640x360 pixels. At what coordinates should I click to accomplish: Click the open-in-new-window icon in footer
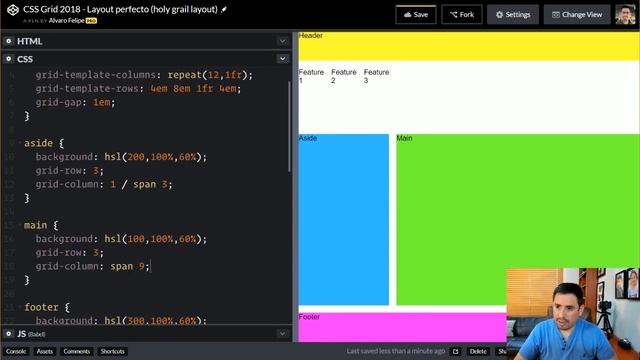tap(456, 351)
